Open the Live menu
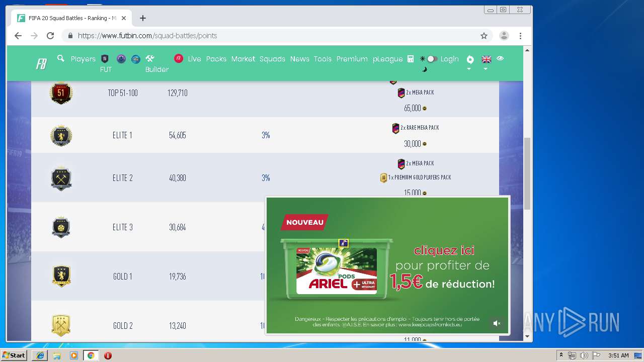 (x=194, y=59)
